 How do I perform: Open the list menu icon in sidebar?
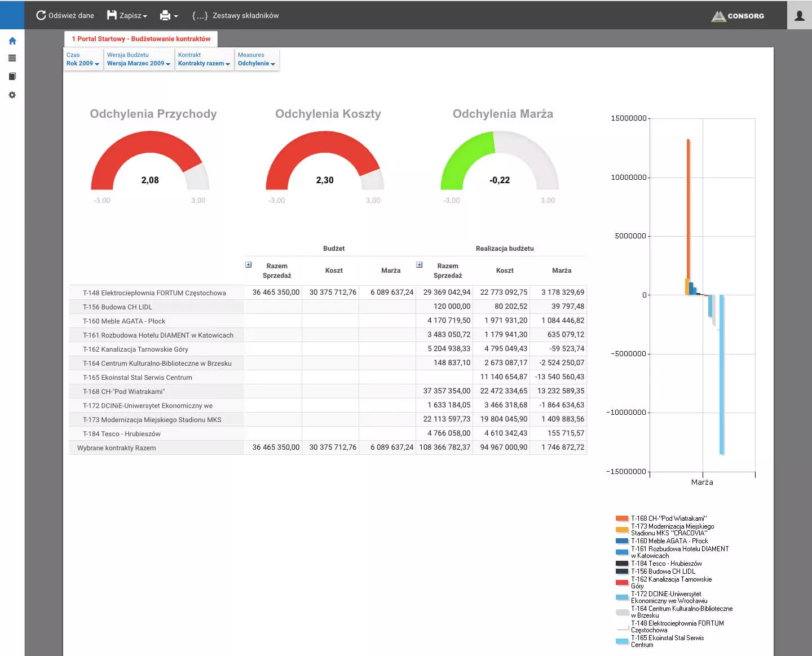12,58
